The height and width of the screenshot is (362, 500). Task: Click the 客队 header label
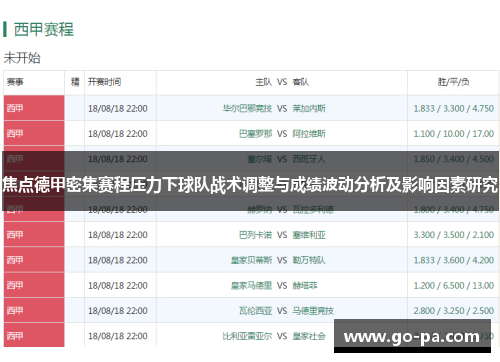301,82
